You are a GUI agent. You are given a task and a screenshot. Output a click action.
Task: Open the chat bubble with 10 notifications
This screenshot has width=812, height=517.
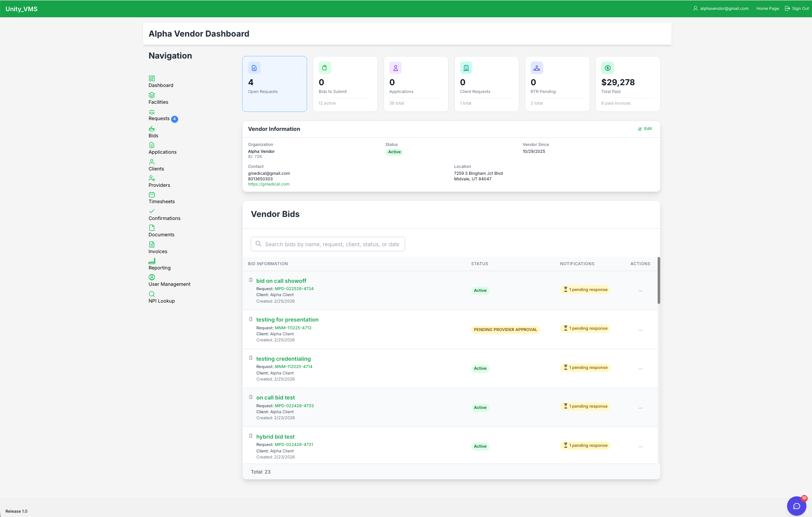coord(797,506)
